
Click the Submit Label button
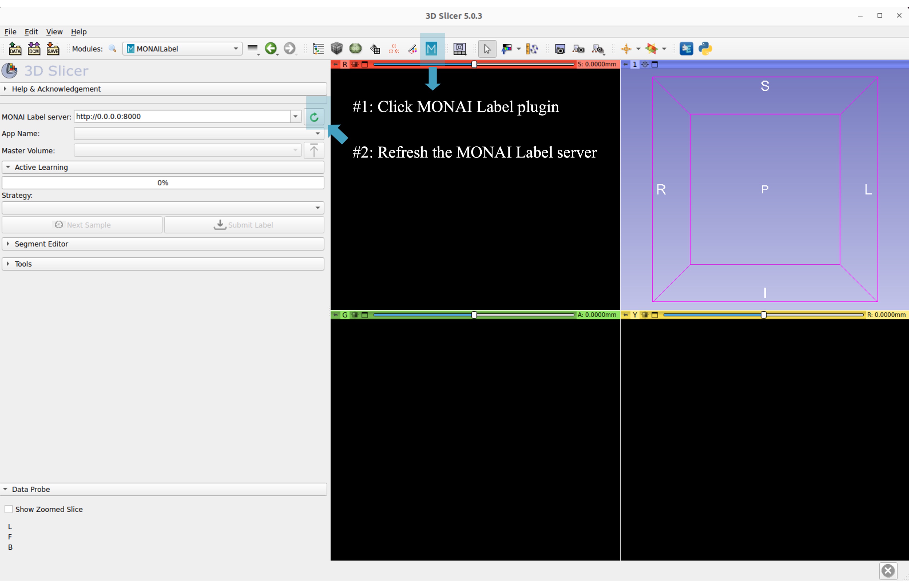click(x=244, y=225)
